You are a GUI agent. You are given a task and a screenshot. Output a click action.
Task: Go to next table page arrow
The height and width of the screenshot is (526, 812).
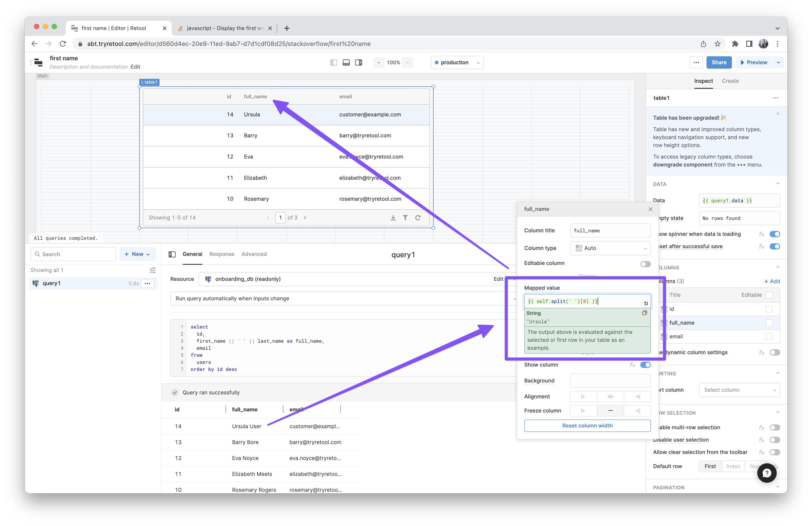(305, 218)
